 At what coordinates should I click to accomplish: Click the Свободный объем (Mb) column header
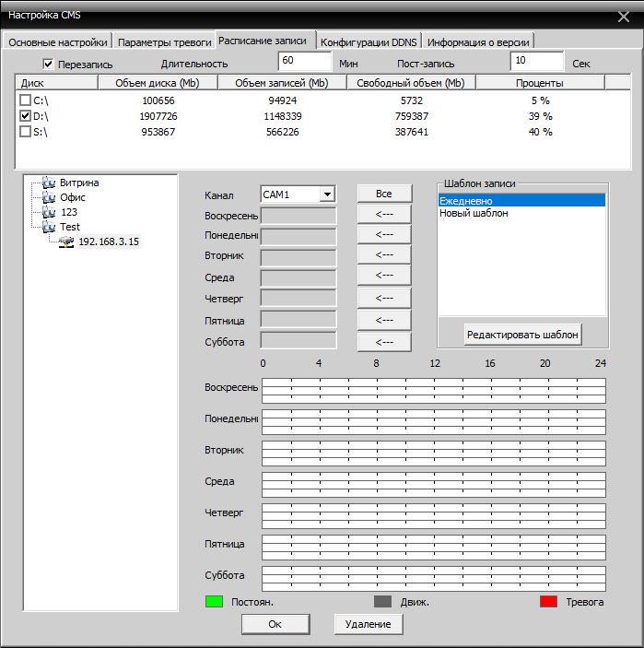(411, 83)
